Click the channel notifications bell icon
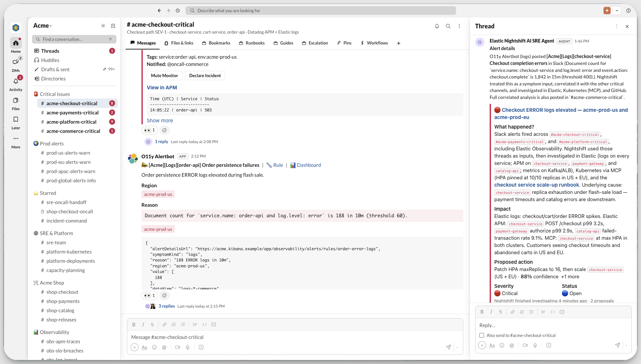Screen dimensions: 641x364 click(437, 26)
